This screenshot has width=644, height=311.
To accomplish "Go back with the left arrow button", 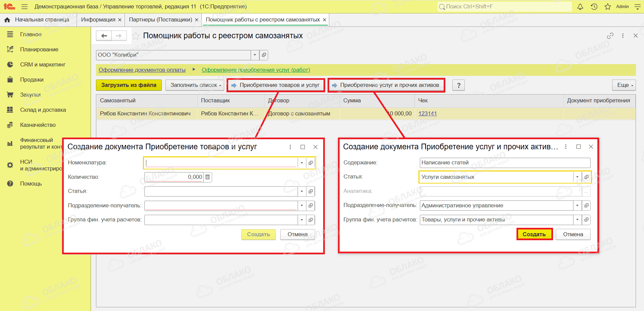I will (104, 36).
